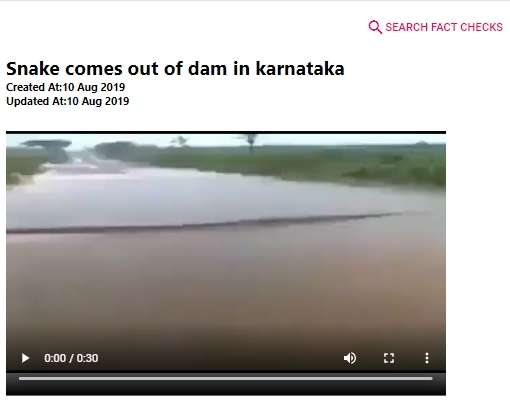The height and width of the screenshot is (420, 510).
Task: Click the tall tree at the video's top
Action: (251, 141)
